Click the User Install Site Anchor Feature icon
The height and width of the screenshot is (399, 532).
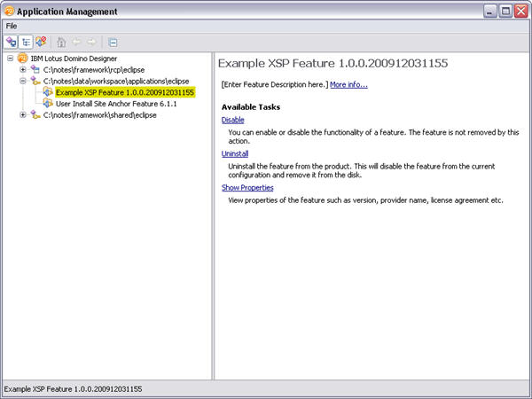(x=48, y=103)
